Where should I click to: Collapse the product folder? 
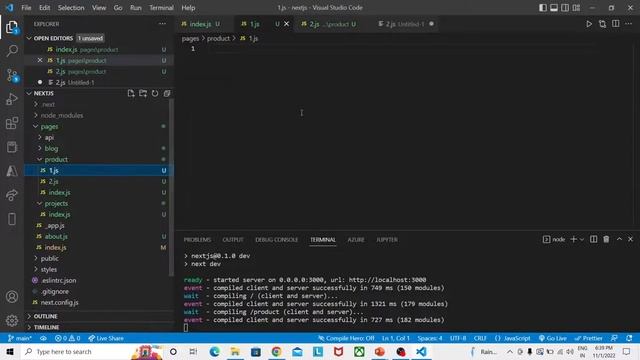(56, 160)
